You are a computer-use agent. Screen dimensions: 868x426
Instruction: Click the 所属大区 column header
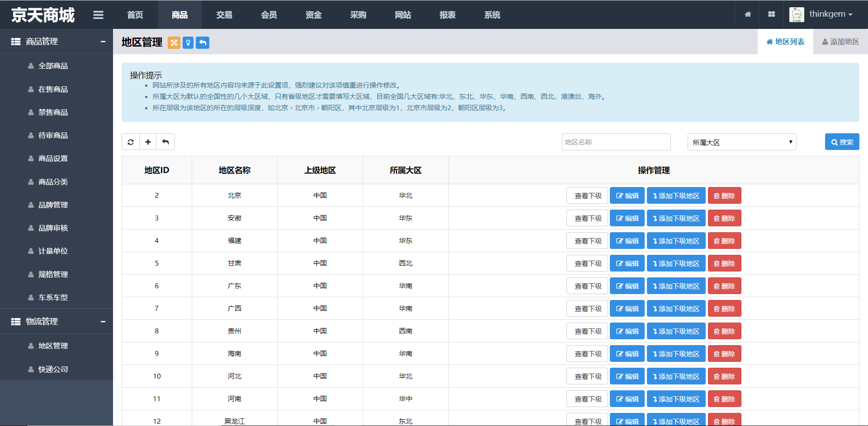pyautogui.click(x=406, y=170)
